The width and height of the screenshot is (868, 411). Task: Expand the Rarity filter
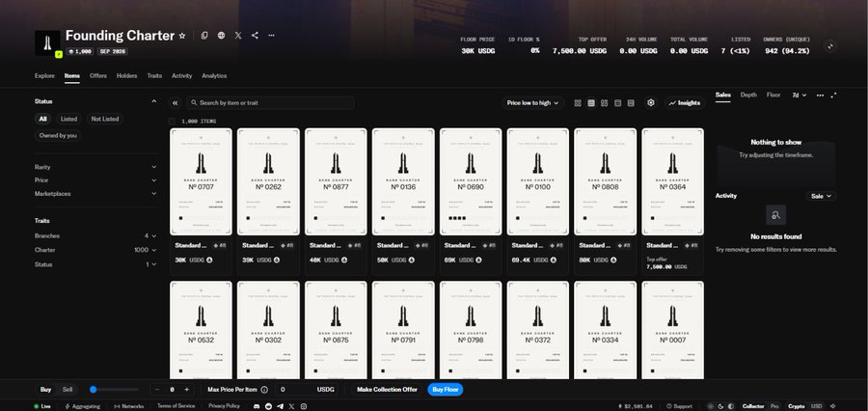[95, 167]
